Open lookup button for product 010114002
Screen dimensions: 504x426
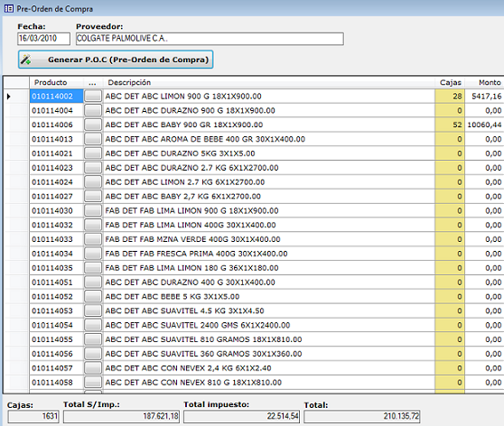(93, 96)
